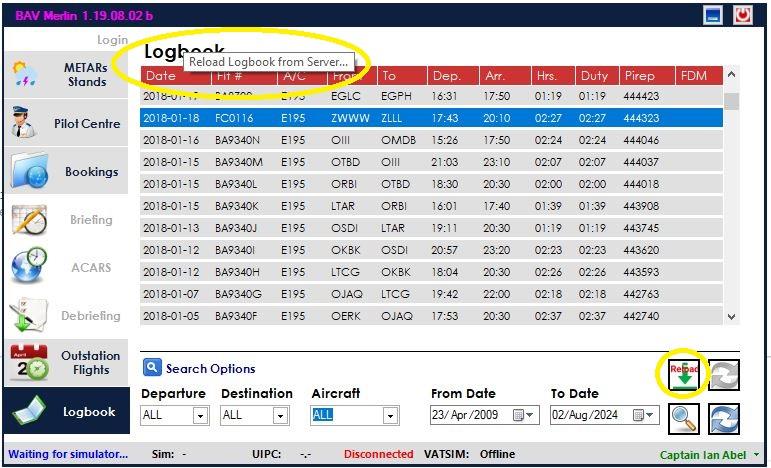Expand the Destination dropdown
This screenshot has width=771, height=468.
point(280,416)
